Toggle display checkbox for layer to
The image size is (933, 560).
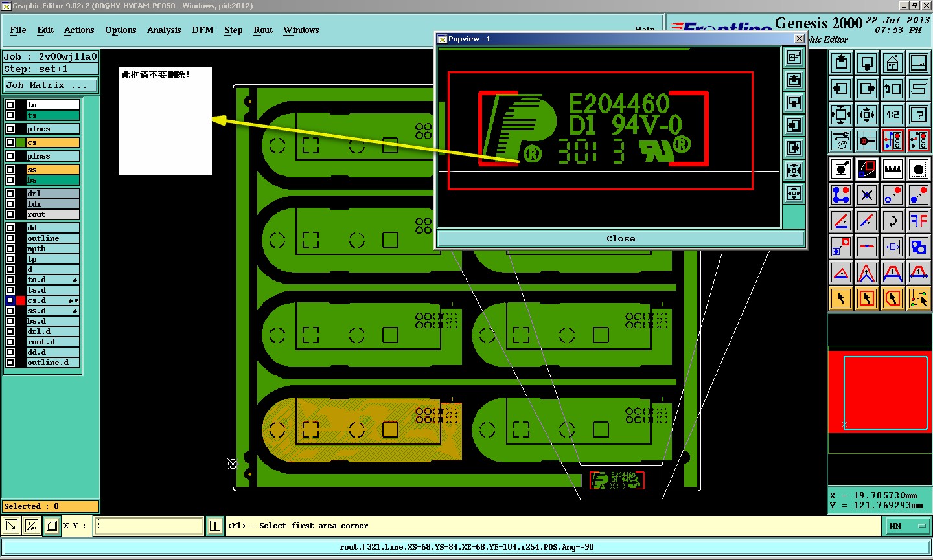tap(10, 105)
